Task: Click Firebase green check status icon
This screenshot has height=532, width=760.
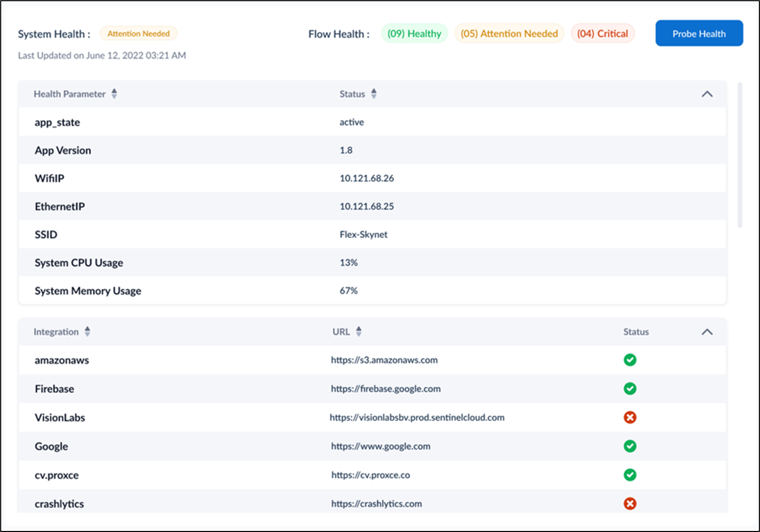Action: pyautogui.click(x=630, y=389)
